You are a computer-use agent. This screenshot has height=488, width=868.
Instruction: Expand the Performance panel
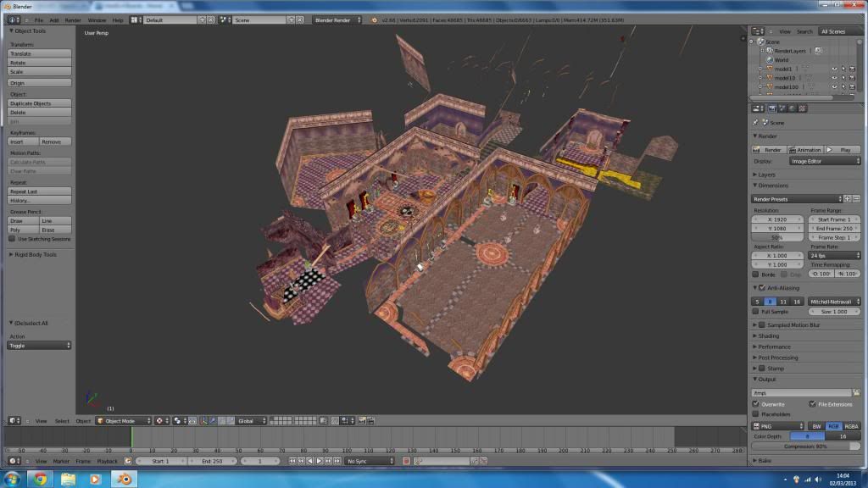[x=774, y=347]
